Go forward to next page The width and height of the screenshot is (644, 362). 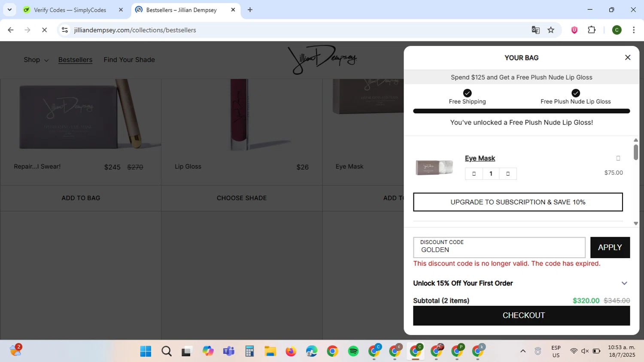click(x=27, y=30)
